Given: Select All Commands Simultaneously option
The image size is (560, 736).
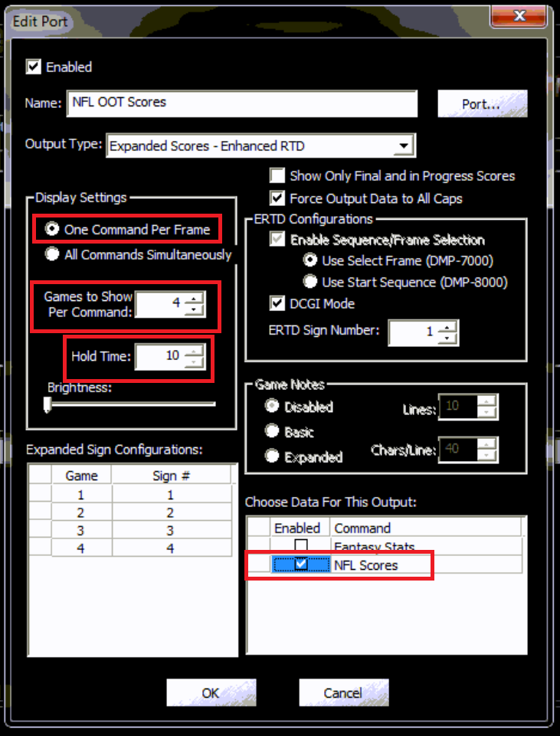Looking at the screenshot, I should (x=52, y=254).
